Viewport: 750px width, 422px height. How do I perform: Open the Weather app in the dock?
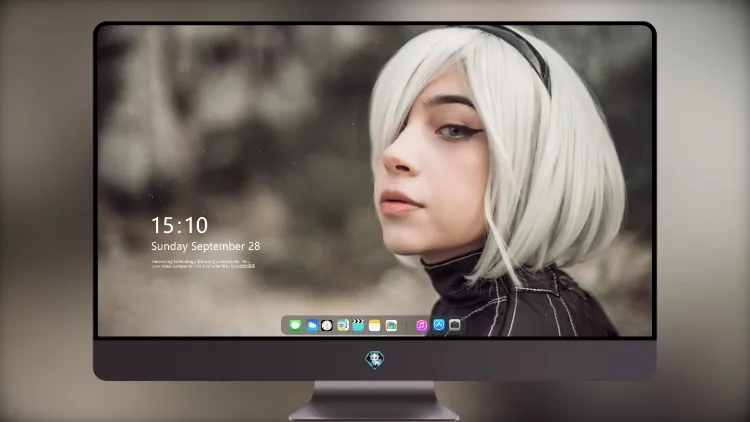click(x=311, y=325)
